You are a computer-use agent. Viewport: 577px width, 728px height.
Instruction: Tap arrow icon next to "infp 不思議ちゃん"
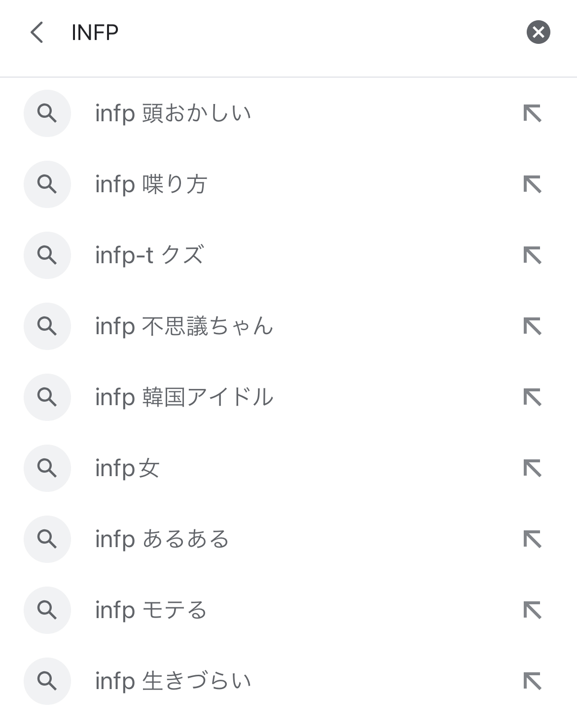[x=532, y=326]
